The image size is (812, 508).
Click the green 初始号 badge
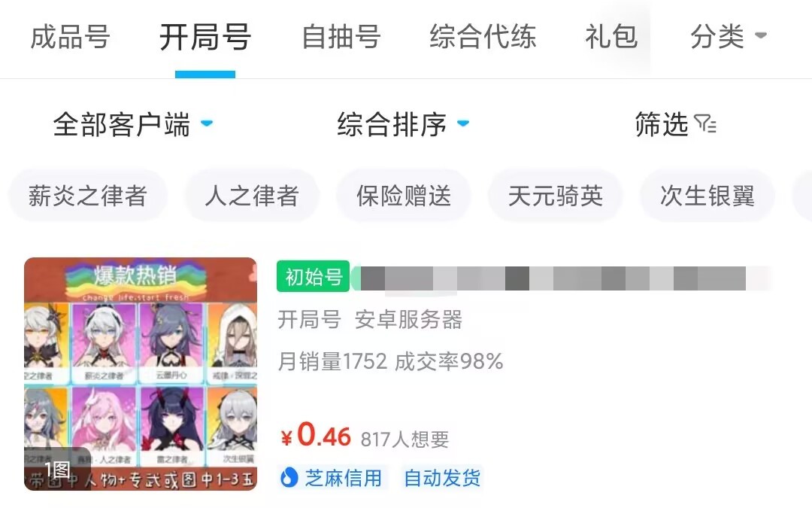click(x=314, y=277)
